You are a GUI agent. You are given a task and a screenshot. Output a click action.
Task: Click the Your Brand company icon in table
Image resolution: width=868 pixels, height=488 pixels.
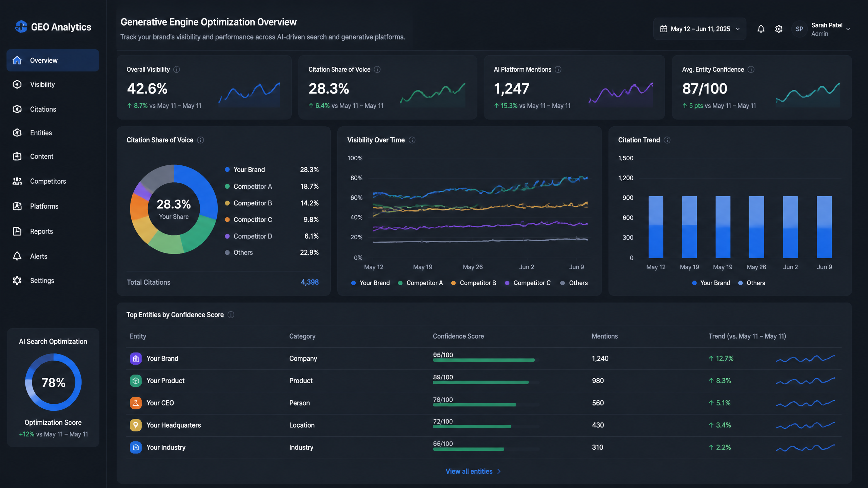coord(136,359)
